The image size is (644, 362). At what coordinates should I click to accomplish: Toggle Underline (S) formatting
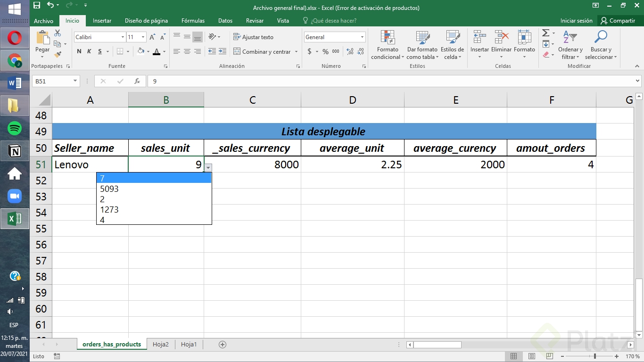(100, 52)
